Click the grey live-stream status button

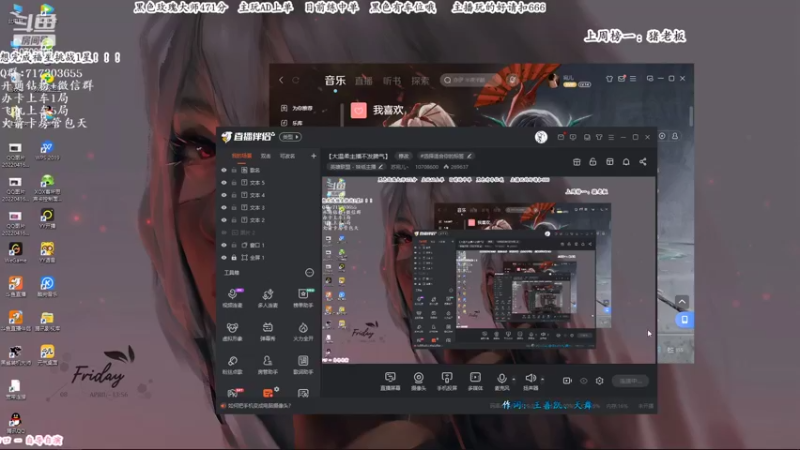(631, 381)
